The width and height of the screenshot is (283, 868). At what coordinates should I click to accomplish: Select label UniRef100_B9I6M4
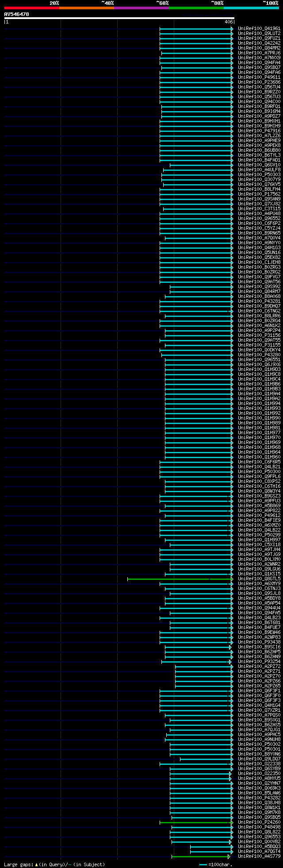(259, 111)
